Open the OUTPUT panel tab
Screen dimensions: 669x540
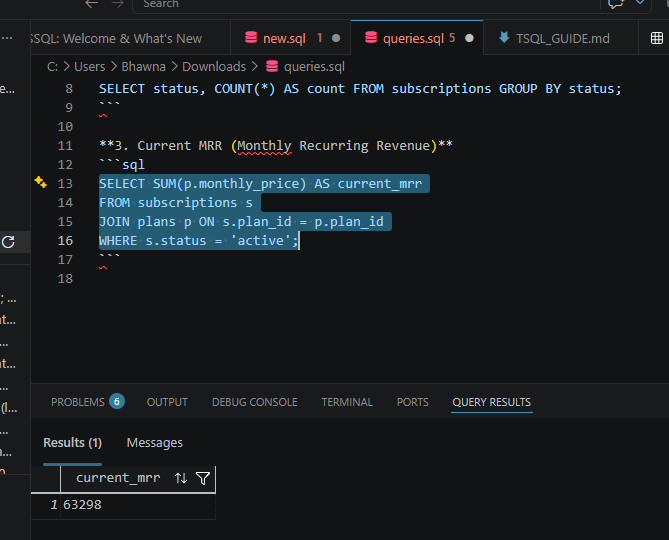tap(167, 402)
